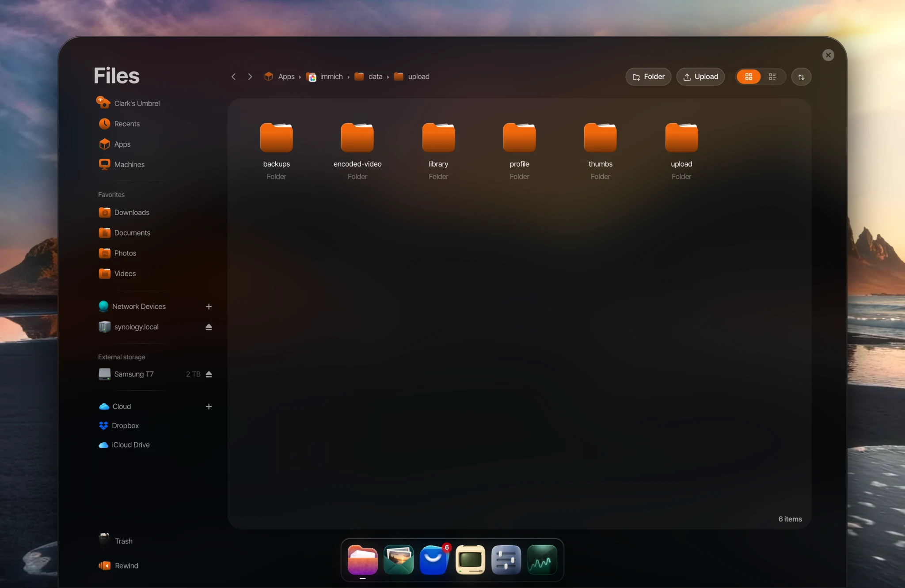
Task: Open Dropbox in sidebar
Action: [119, 425]
